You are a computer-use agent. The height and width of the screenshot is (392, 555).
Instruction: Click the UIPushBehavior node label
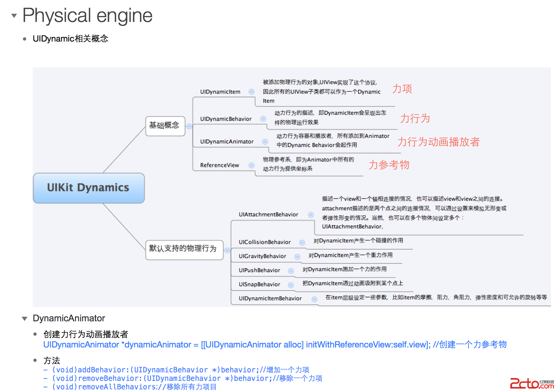click(x=259, y=270)
